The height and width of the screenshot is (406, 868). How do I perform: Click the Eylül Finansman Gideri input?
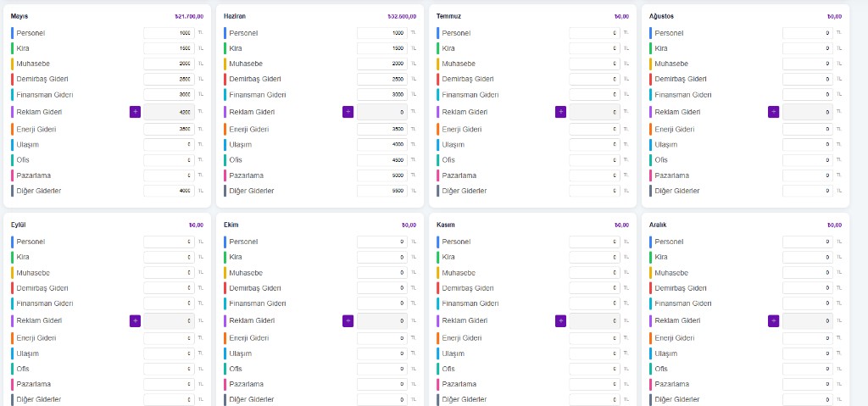coord(169,303)
